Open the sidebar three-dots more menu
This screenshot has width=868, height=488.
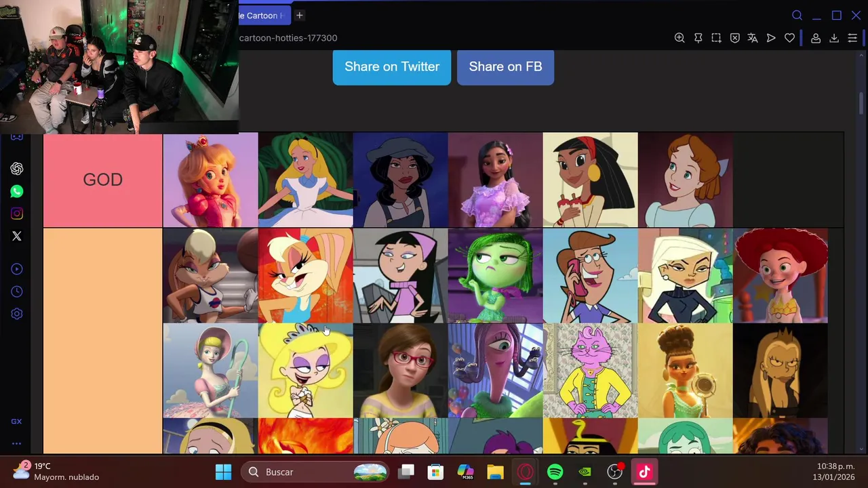coord(16,444)
